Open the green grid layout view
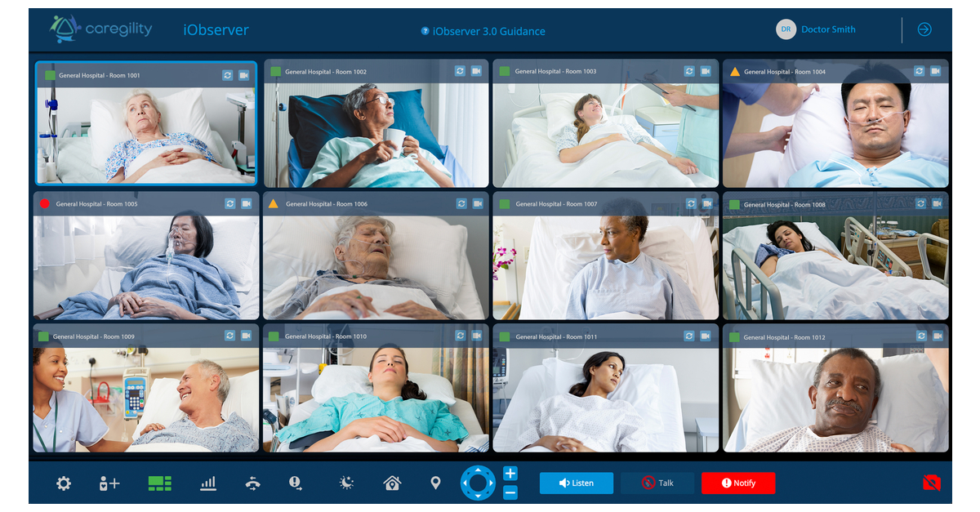This screenshot has width=980, height=512. (158, 483)
